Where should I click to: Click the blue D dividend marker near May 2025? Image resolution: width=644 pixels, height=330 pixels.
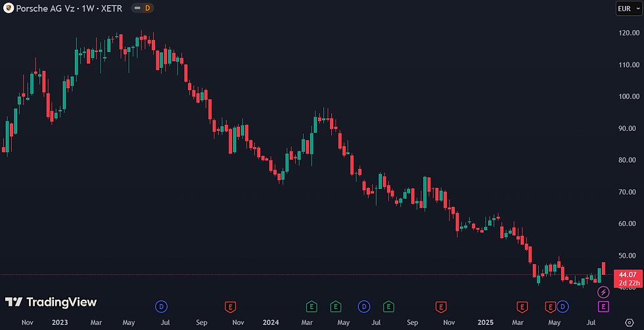coord(563,306)
